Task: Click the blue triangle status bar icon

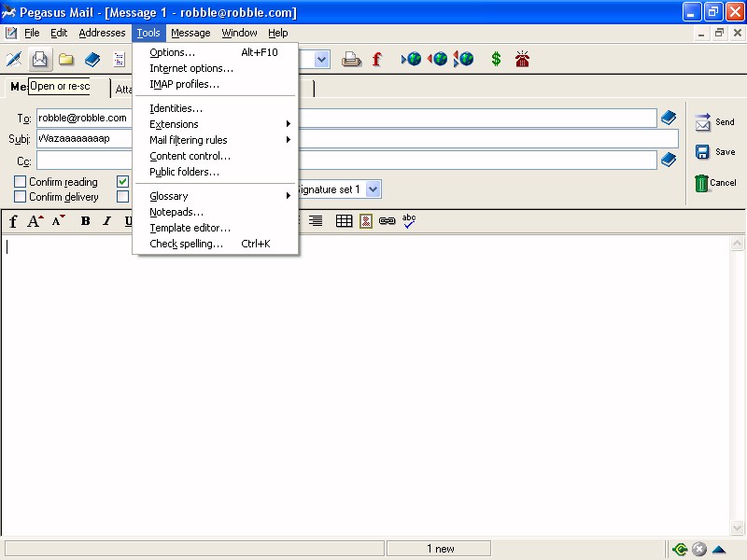Action: point(719,549)
